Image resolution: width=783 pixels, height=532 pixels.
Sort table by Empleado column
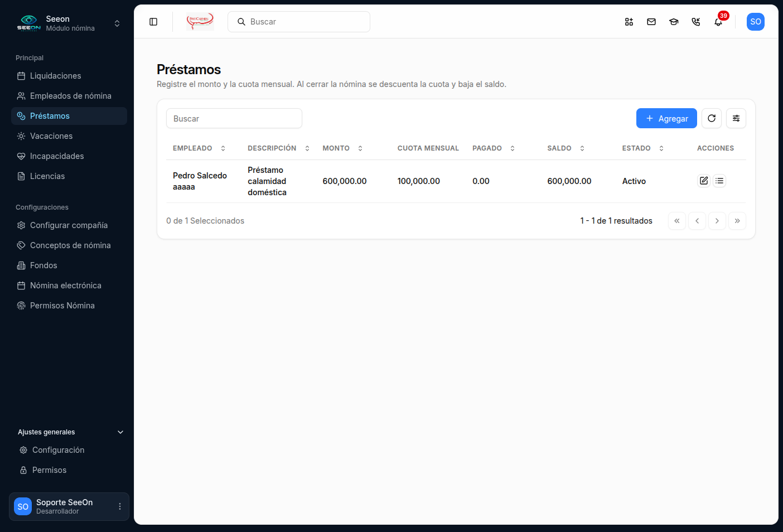[200, 148]
